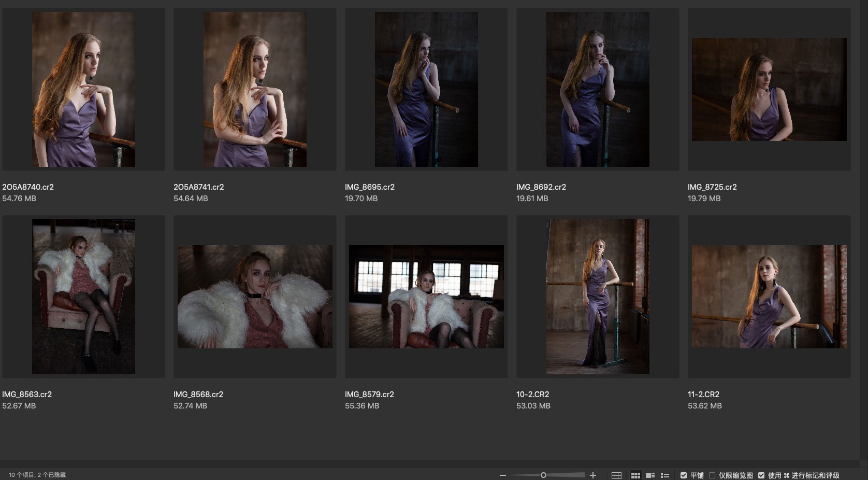Click the plus icon to enlarge thumbnails
The height and width of the screenshot is (480, 868).
pos(593,475)
